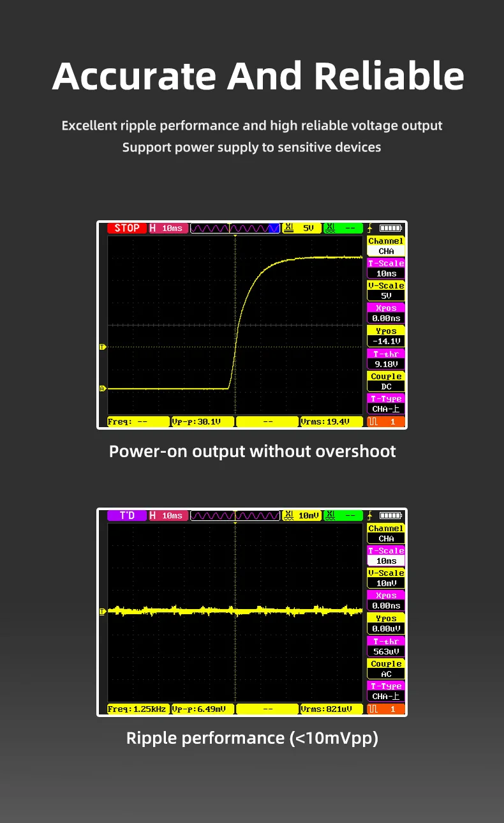Image resolution: width=504 pixels, height=823 pixels.
Task: Click the 'Freq: --' readout
Action: tap(138, 422)
